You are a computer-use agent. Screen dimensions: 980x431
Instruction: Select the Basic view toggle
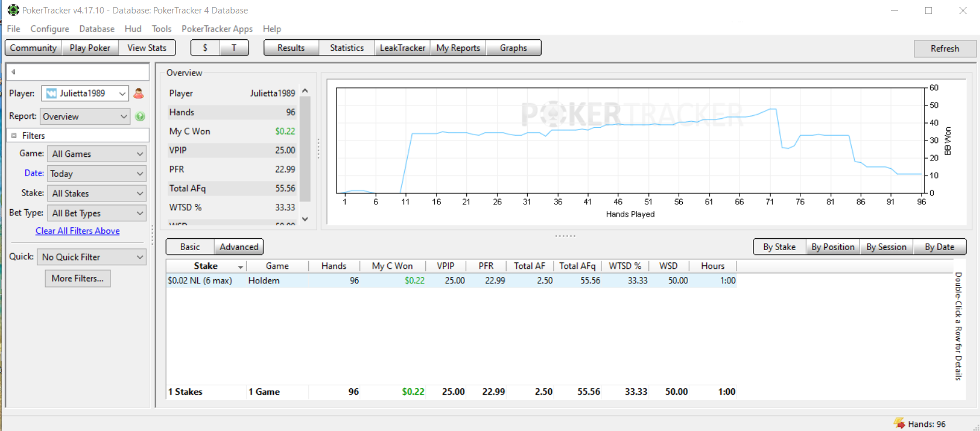click(190, 247)
